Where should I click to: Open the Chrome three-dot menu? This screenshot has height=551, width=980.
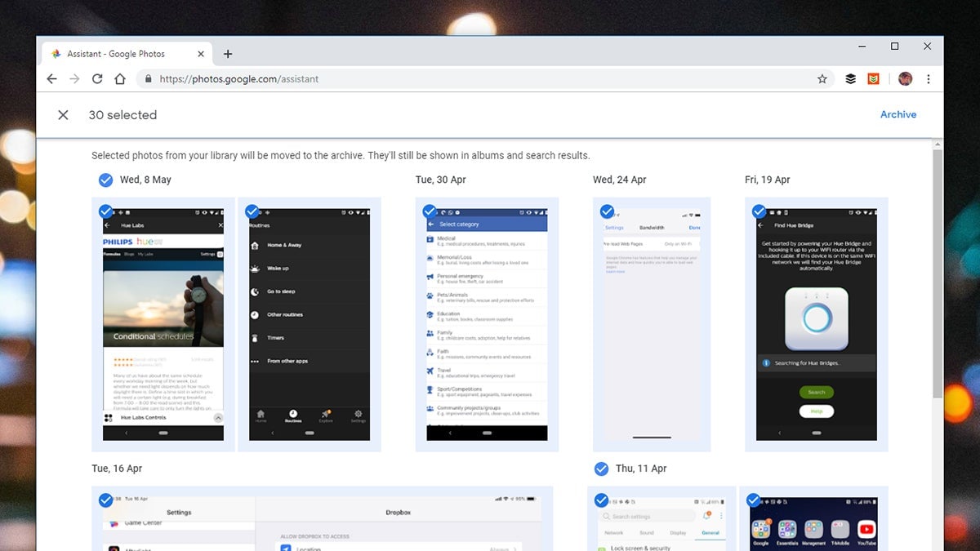click(x=929, y=78)
